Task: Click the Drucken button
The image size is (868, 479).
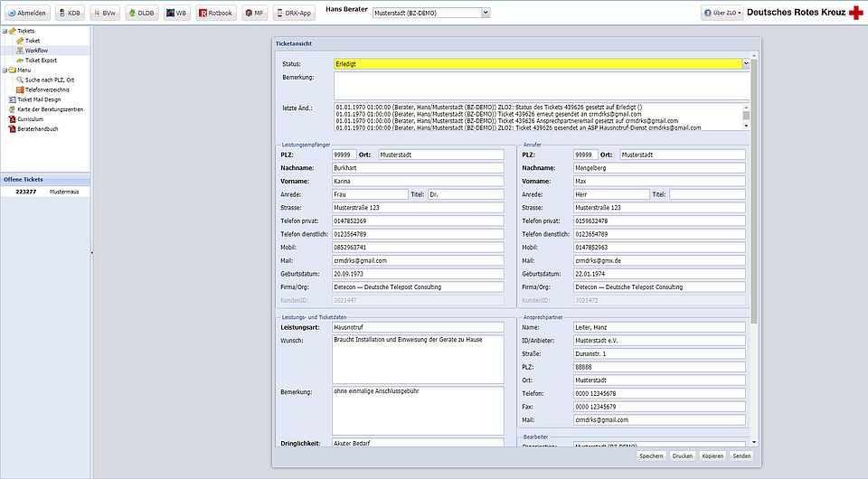Action: [x=683, y=456]
